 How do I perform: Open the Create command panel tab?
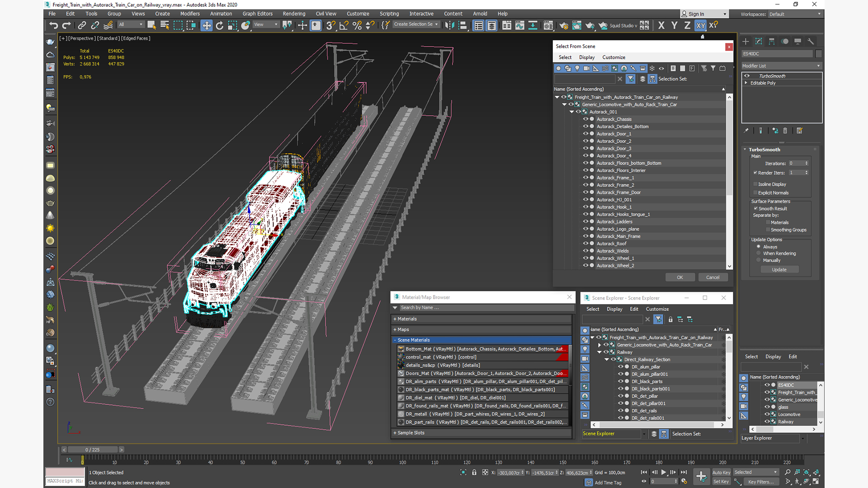pos(745,41)
